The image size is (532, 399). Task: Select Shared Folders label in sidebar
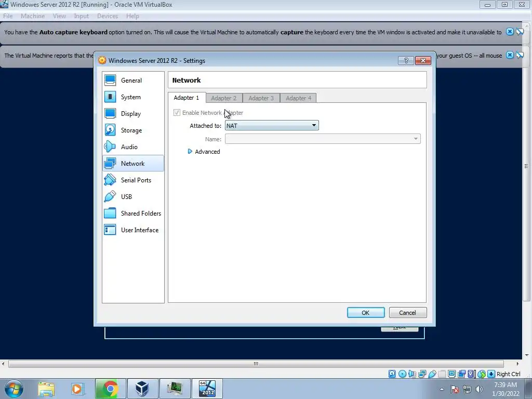(x=141, y=214)
